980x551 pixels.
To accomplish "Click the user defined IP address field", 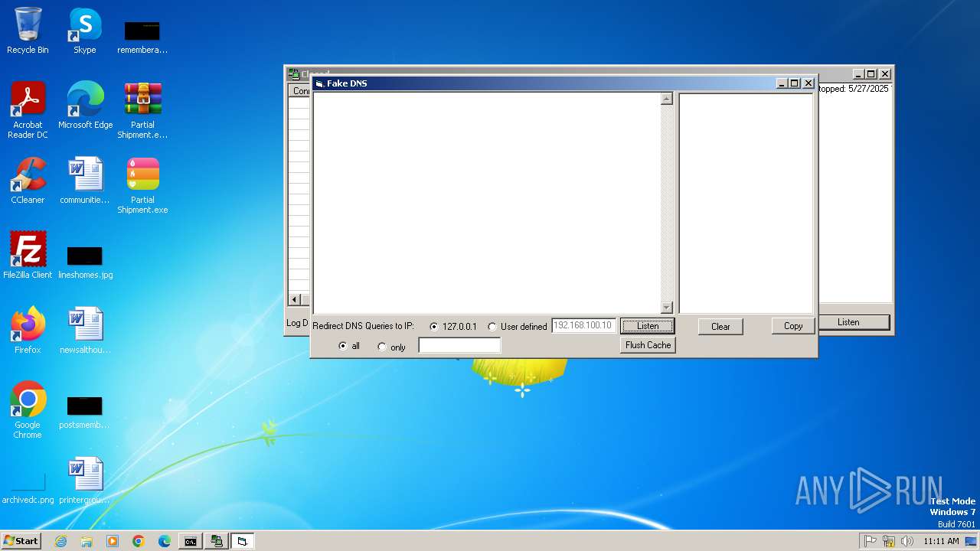I will (x=583, y=326).
